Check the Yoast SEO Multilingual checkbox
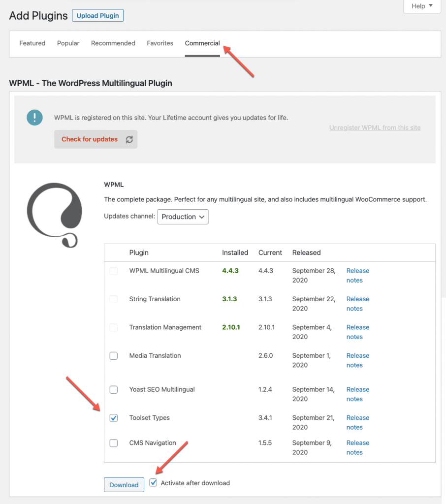This screenshot has width=446, height=504. (x=114, y=390)
